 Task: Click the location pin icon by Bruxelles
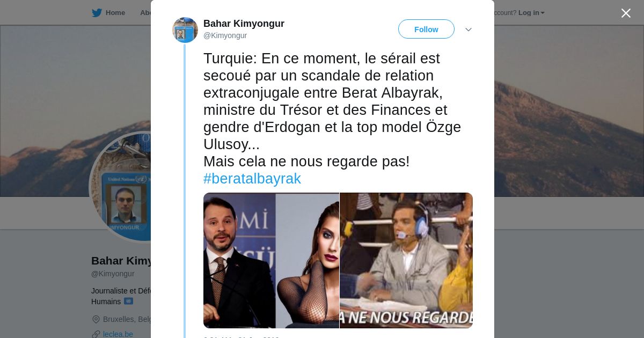pyautogui.click(x=96, y=319)
